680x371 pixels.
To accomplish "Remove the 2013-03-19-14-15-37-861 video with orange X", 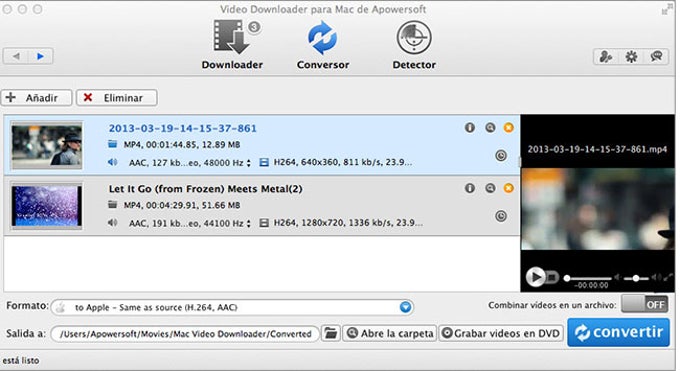I will point(508,128).
